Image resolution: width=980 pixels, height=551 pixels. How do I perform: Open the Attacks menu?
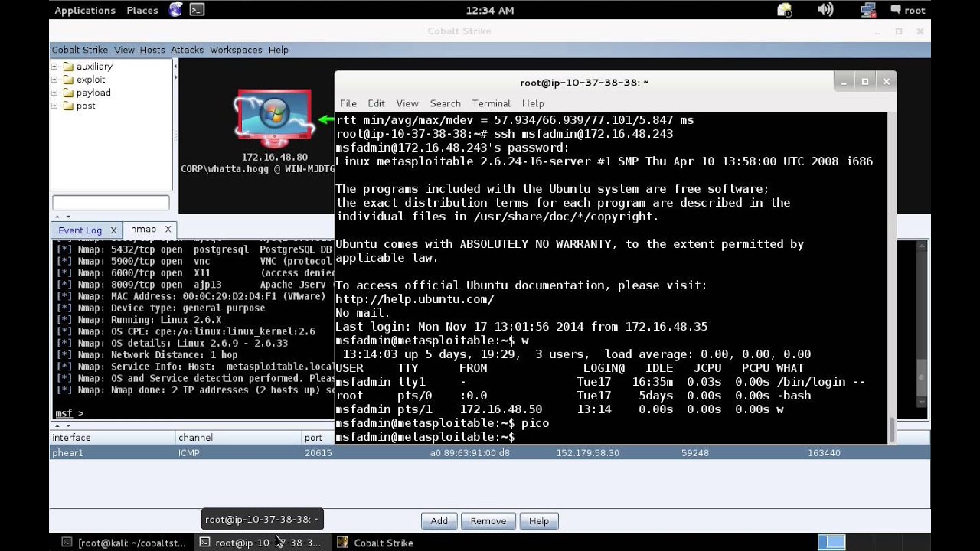pyautogui.click(x=187, y=50)
